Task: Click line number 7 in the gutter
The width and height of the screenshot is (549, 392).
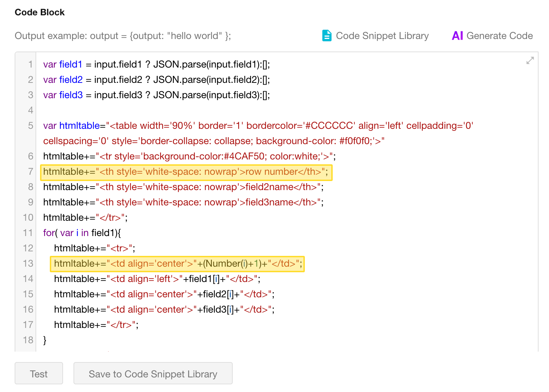Action: 31,172
